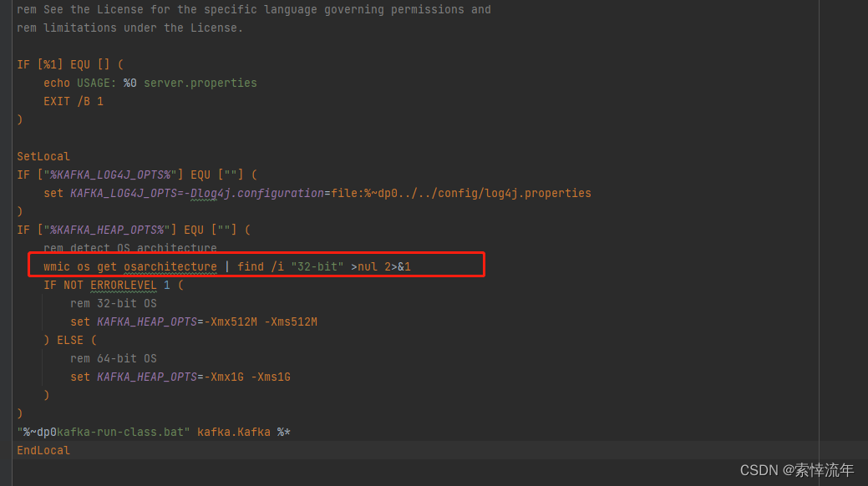
Task: Click '%KAFKA_LOG4J_OPTS%' in the IF condition
Action: pos(110,175)
